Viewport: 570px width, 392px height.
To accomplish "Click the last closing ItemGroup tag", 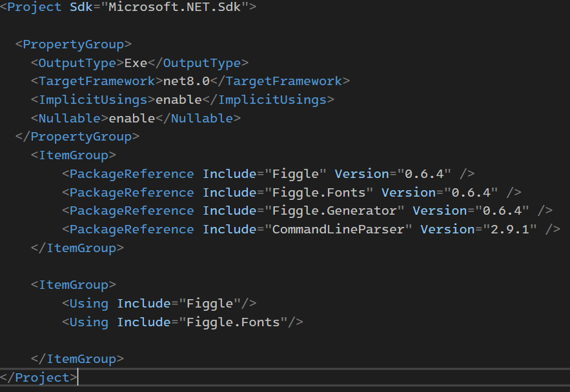I will pyautogui.click(x=77, y=359).
